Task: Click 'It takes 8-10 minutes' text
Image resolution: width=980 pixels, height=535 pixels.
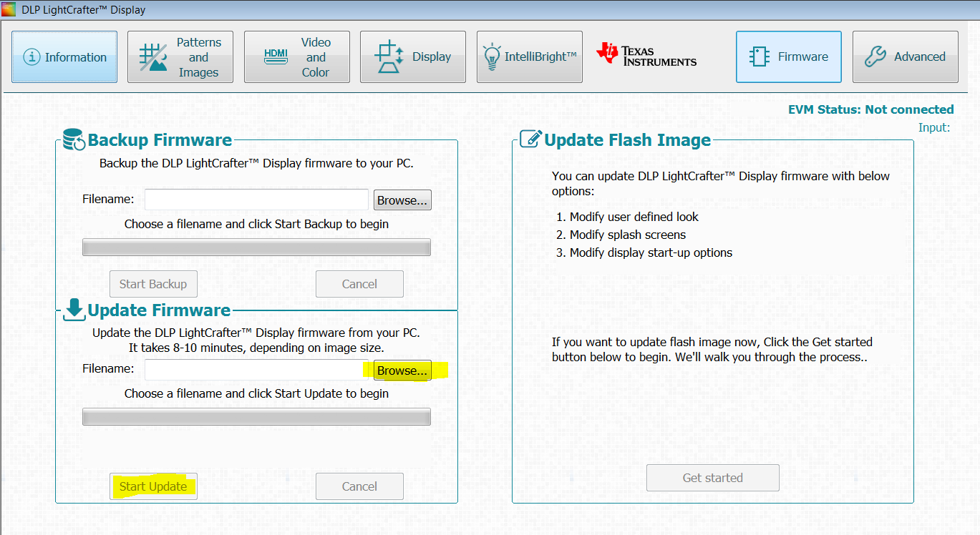Action: pyautogui.click(x=256, y=348)
